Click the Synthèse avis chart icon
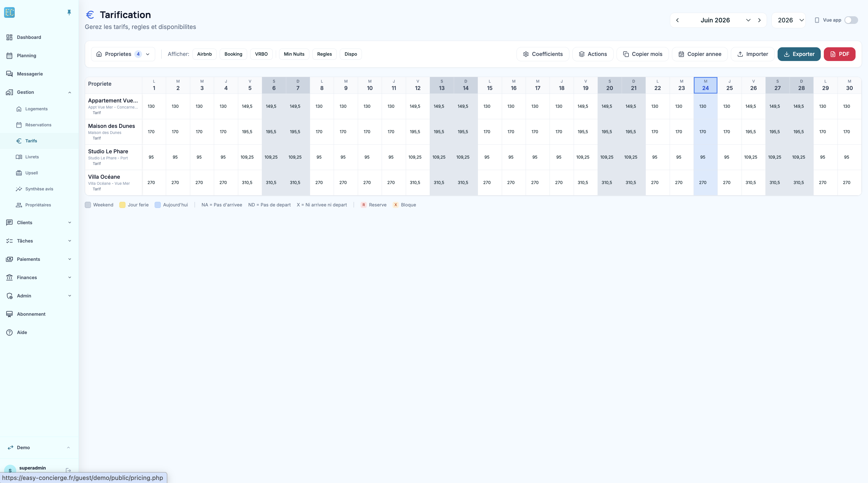The height and width of the screenshot is (483, 868). (x=19, y=189)
